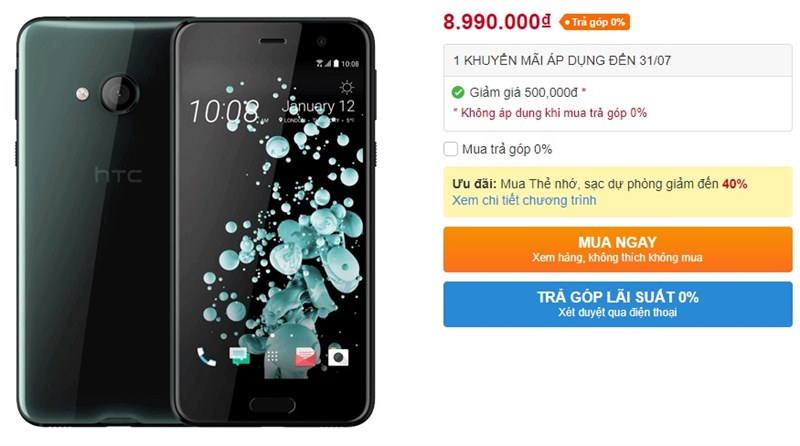Click the orange Trả góp 0% badge

594,22
